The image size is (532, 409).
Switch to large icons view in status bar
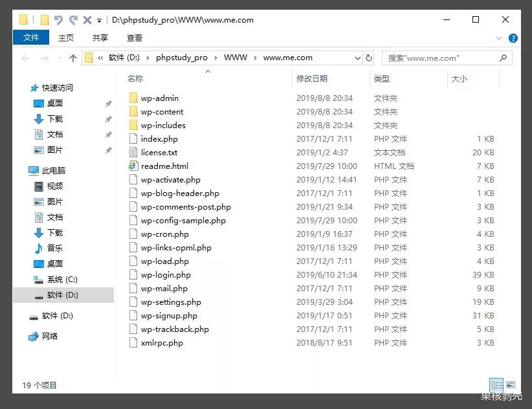pos(510,384)
